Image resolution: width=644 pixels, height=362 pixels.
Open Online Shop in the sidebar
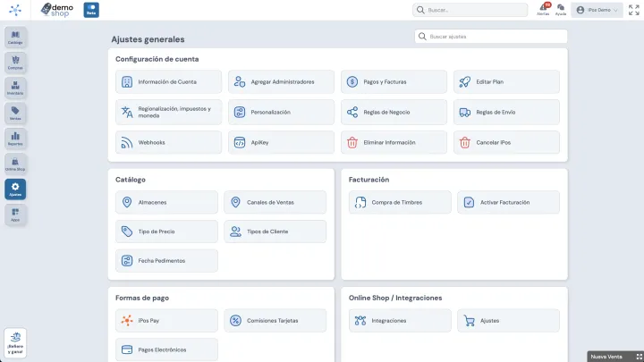[x=15, y=164]
